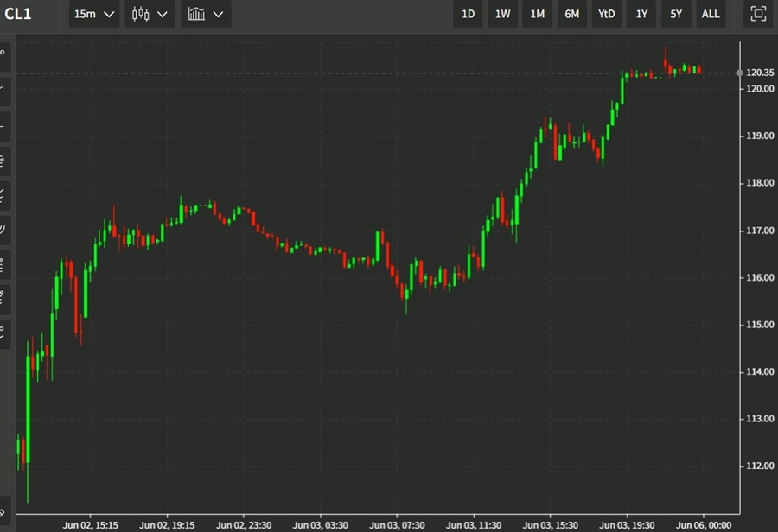Switch chart to 1Y range
The image size is (778, 532).
(x=641, y=14)
